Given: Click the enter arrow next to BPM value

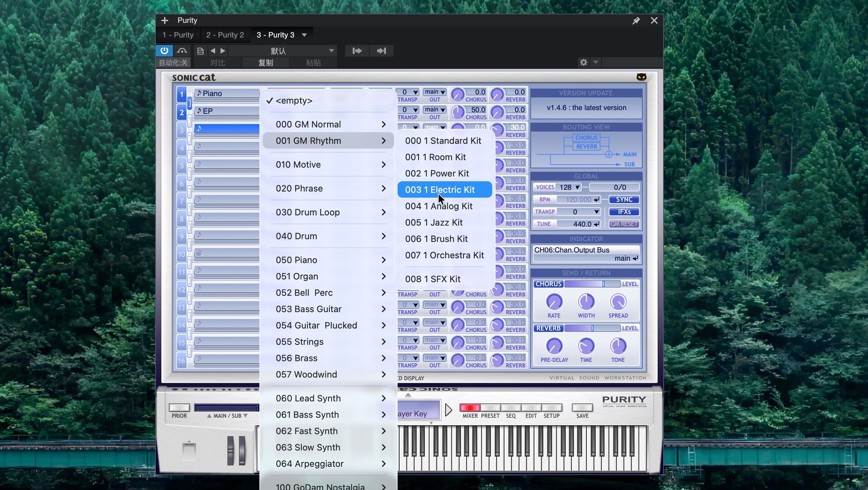Looking at the screenshot, I should [x=597, y=200].
